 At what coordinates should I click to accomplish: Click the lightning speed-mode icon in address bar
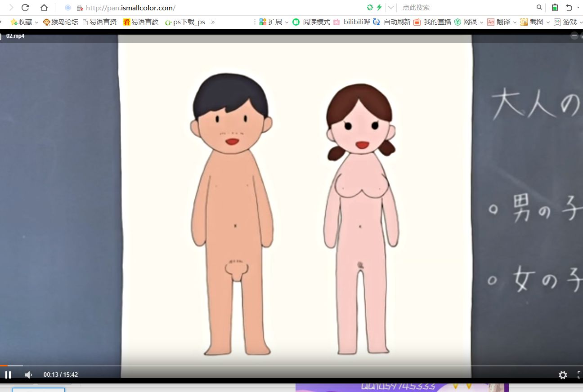pyautogui.click(x=379, y=8)
